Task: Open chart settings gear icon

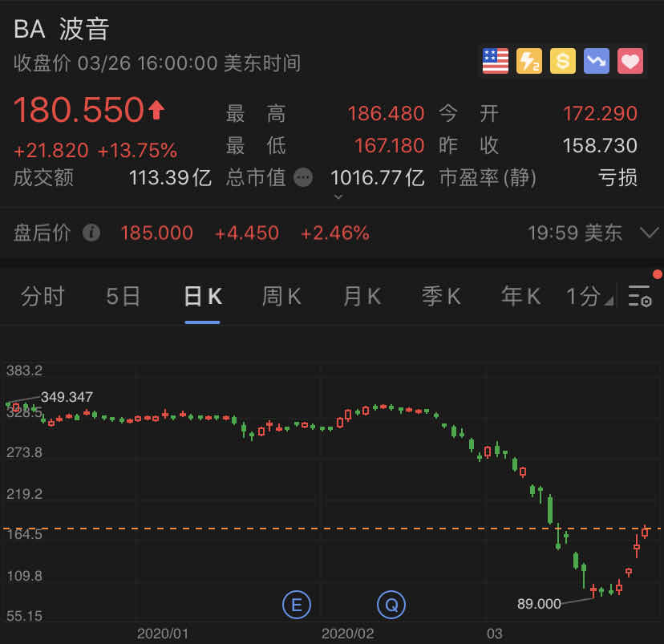Action: click(641, 297)
